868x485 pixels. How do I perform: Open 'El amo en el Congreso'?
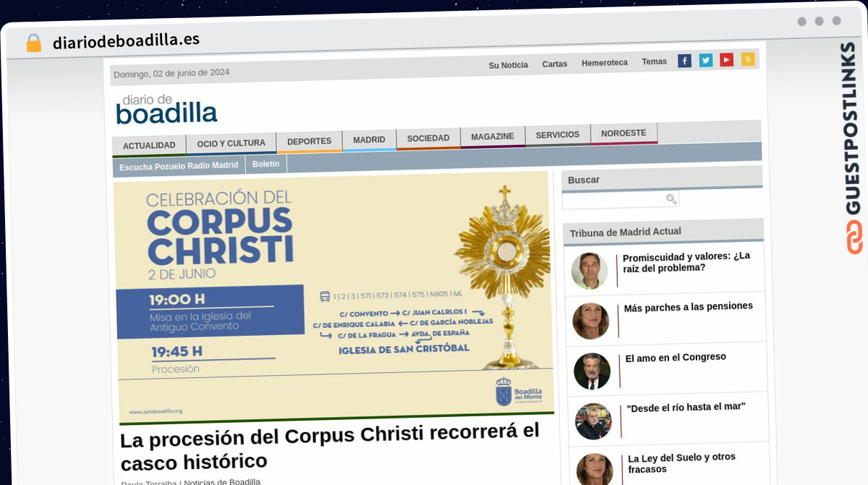click(x=676, y=357)
